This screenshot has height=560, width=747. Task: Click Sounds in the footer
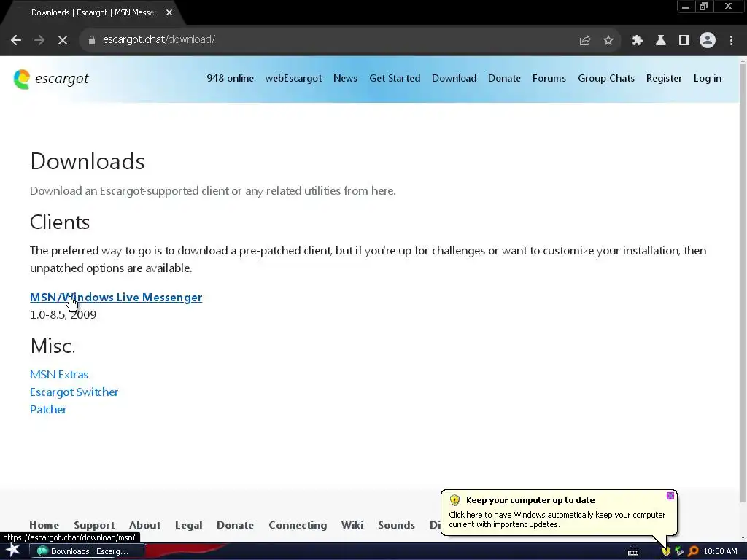pos(396,525)
